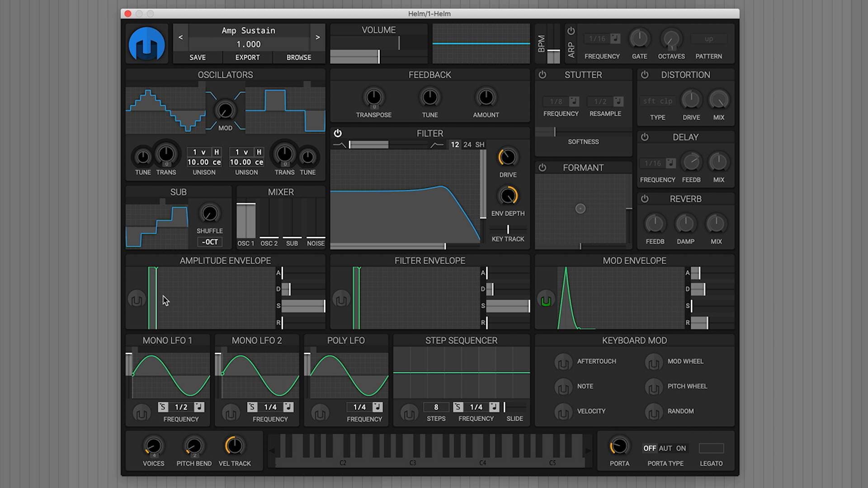Toggle the Filter power button
The width and height of the screenshot is (868, 488).
pyautogui.click(x=338, y=133)
